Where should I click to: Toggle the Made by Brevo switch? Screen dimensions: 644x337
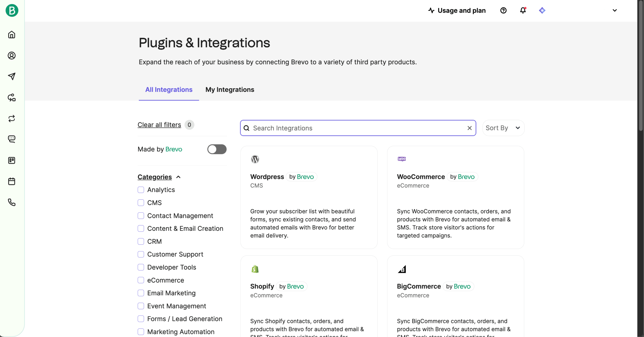[x=217, y=149]
